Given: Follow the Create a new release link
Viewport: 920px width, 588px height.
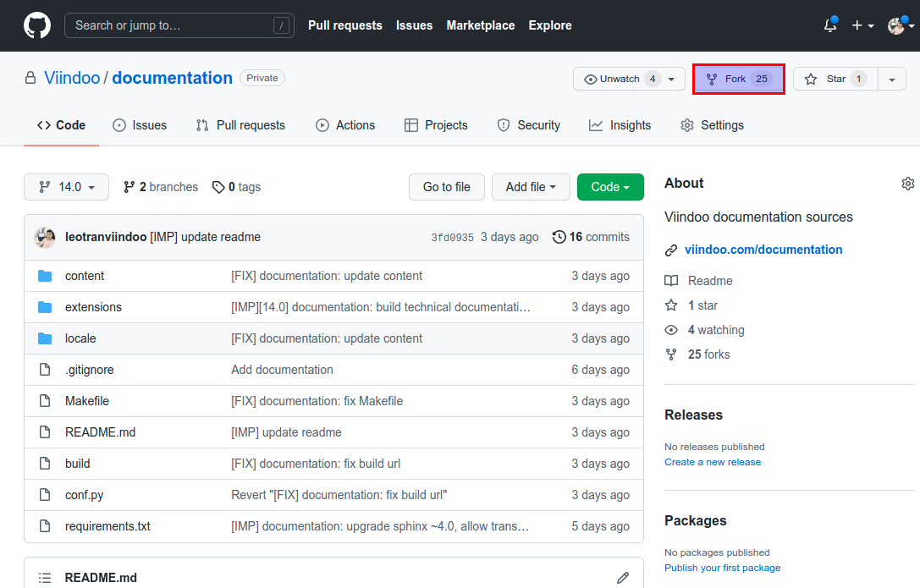Looking at the screenshot, I should [713, 462].
